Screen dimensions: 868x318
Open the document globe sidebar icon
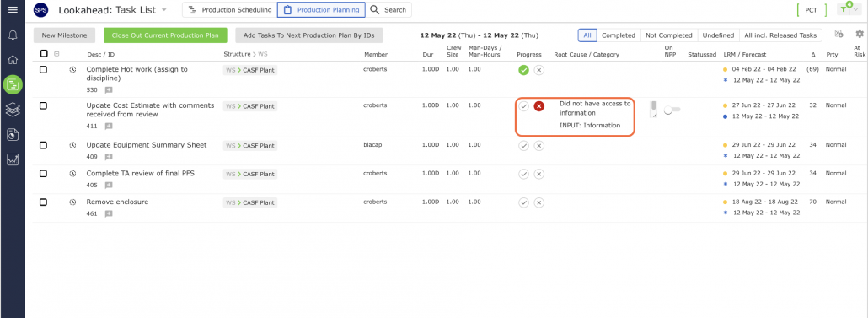(x=12, y=134)
